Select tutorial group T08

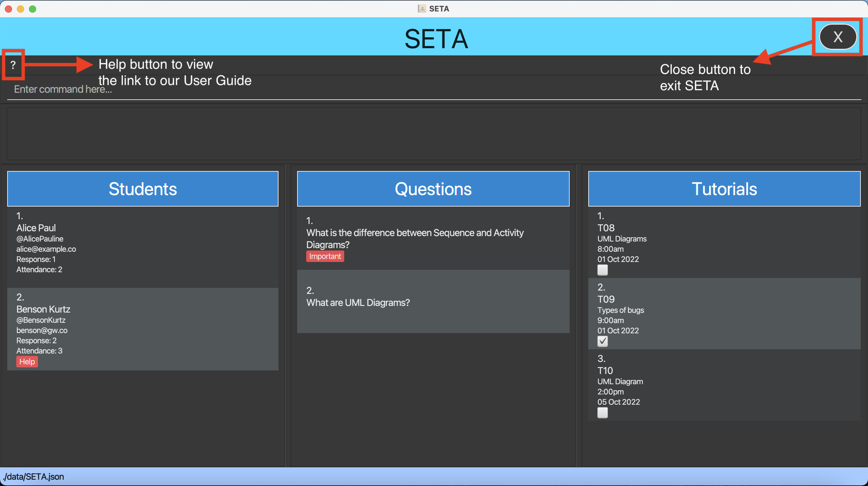point(606,228)
